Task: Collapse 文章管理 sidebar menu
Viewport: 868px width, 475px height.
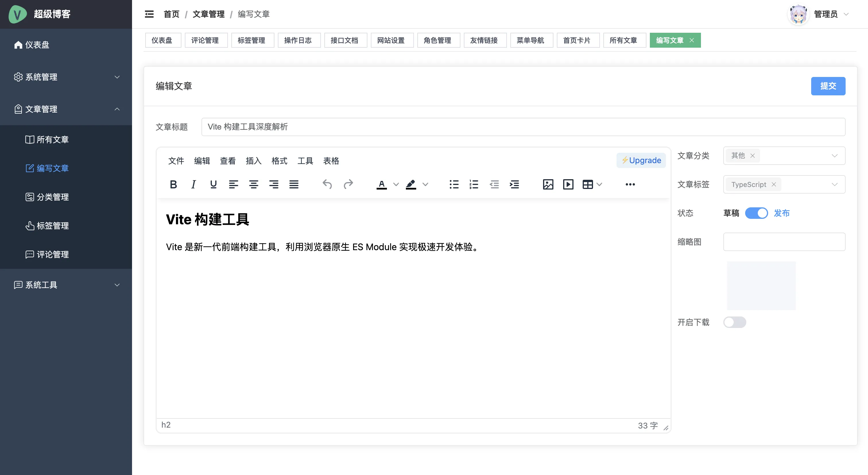Action: pos(66,109)
